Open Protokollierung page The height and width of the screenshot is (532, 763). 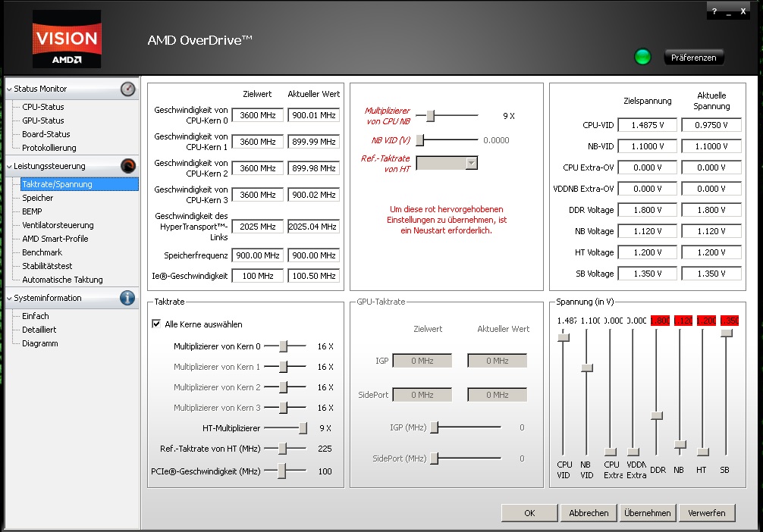(49, 148)
